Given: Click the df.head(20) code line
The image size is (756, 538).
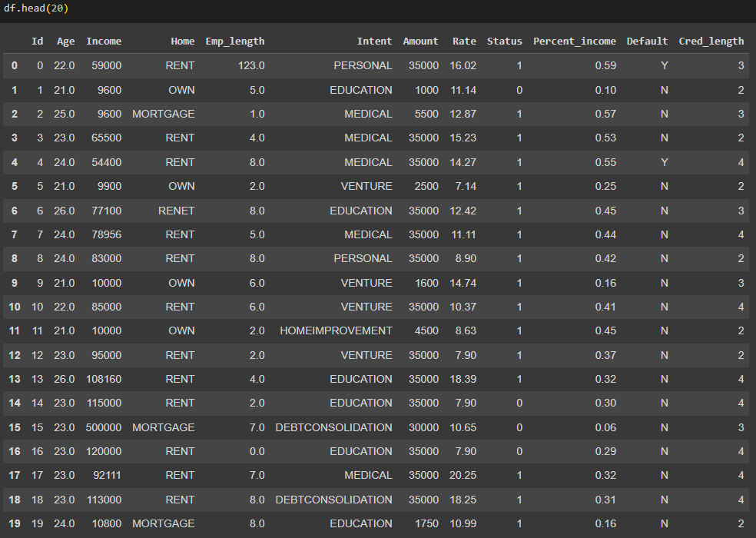Looking at the screenshot, I should pyautogui.click(x=36, y=8).
